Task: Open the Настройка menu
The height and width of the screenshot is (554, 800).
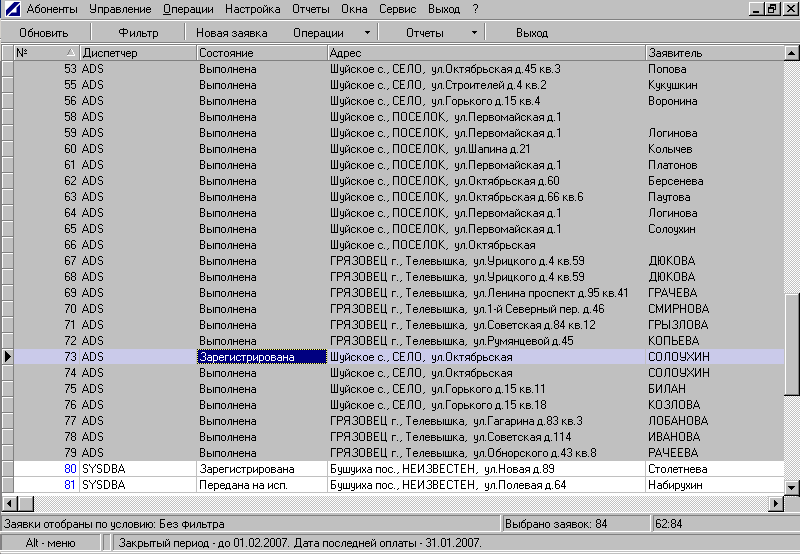Action: coord(253,9)
